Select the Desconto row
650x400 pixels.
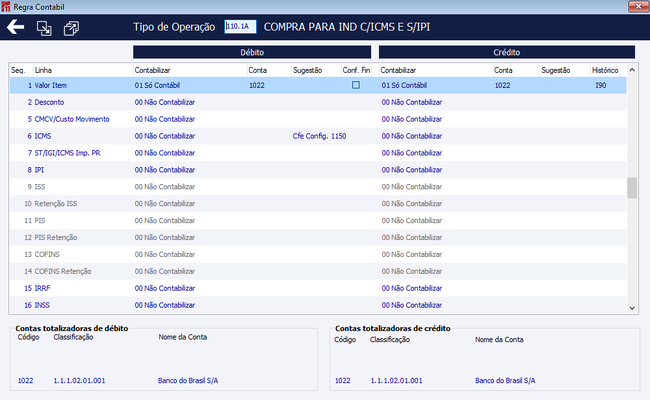tap(318, 102)
